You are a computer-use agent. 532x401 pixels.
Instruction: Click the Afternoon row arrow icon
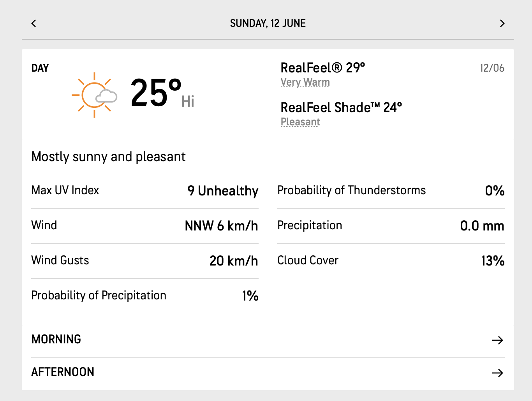coord(497,373)
